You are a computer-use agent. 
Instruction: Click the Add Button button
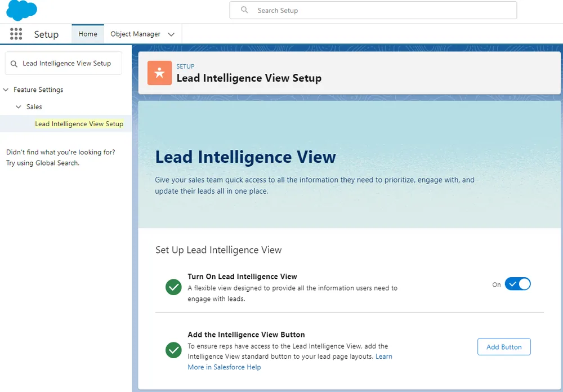tap(504, 347)
